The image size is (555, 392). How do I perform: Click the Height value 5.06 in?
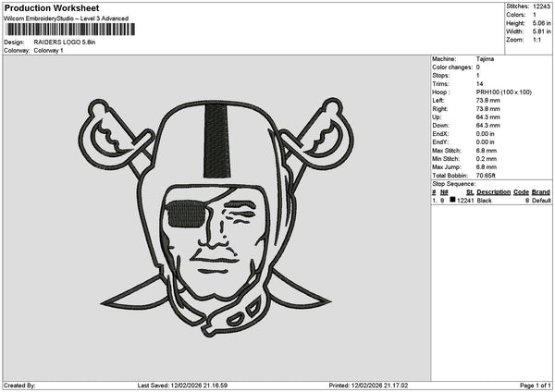(541, 23)
